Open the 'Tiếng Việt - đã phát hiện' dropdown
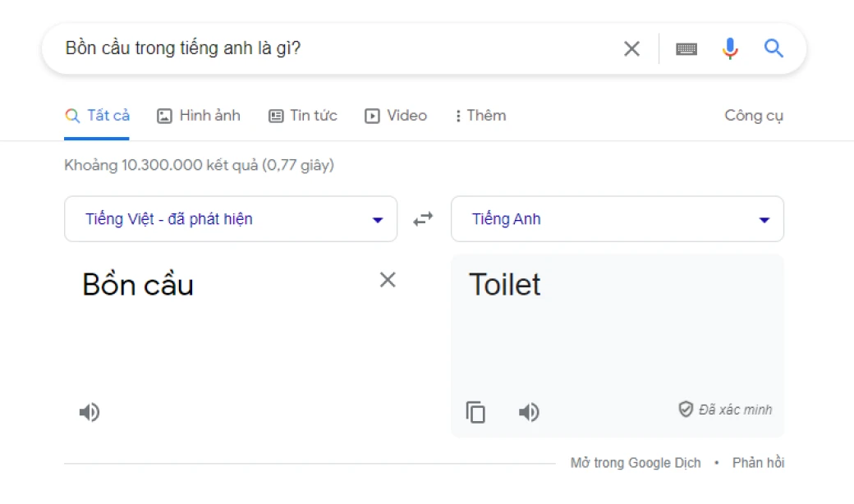The height and width of the screenshot is (504, 854). pyautogui.click(x=231, y=219)
